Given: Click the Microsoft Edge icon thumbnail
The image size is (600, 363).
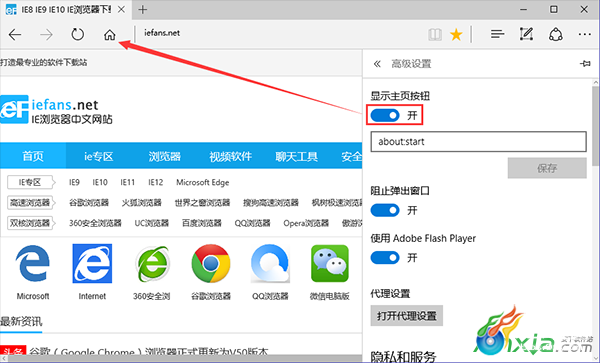Looking at the screenshot, I should click(33, 264).
